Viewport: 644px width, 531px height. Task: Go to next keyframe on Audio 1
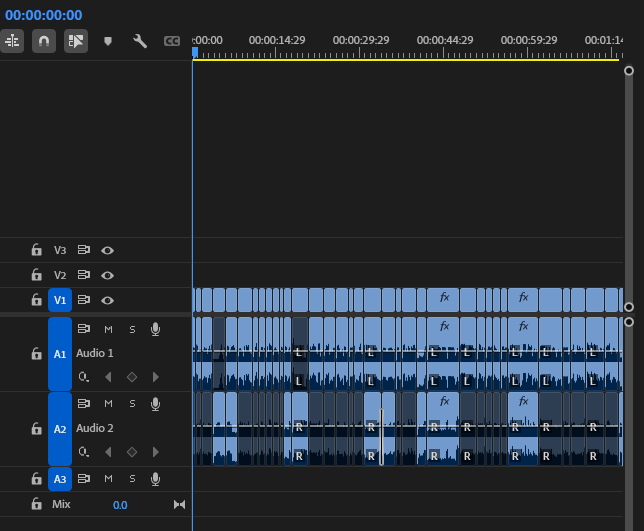coord(155,377)
